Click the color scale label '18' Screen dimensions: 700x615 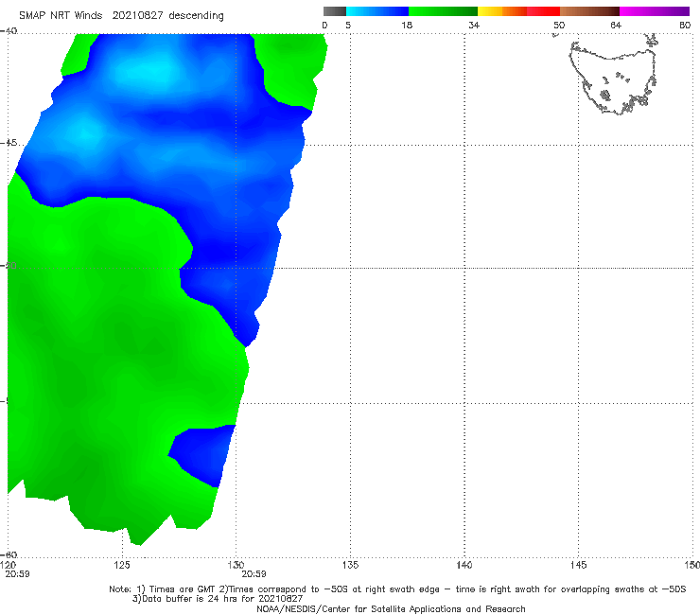[407, 26]
